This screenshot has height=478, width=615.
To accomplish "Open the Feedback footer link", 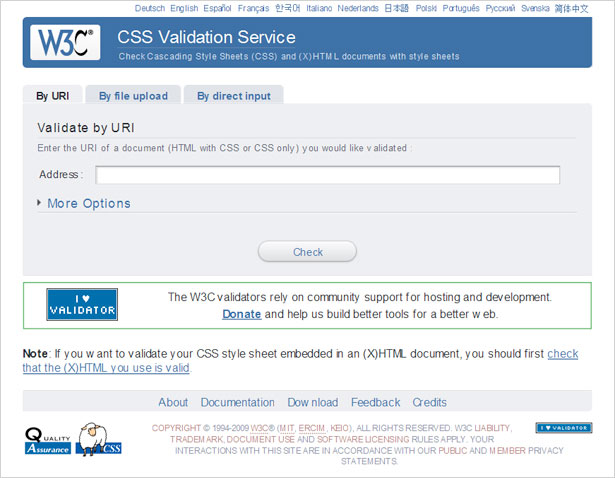I will click(375, 402).
